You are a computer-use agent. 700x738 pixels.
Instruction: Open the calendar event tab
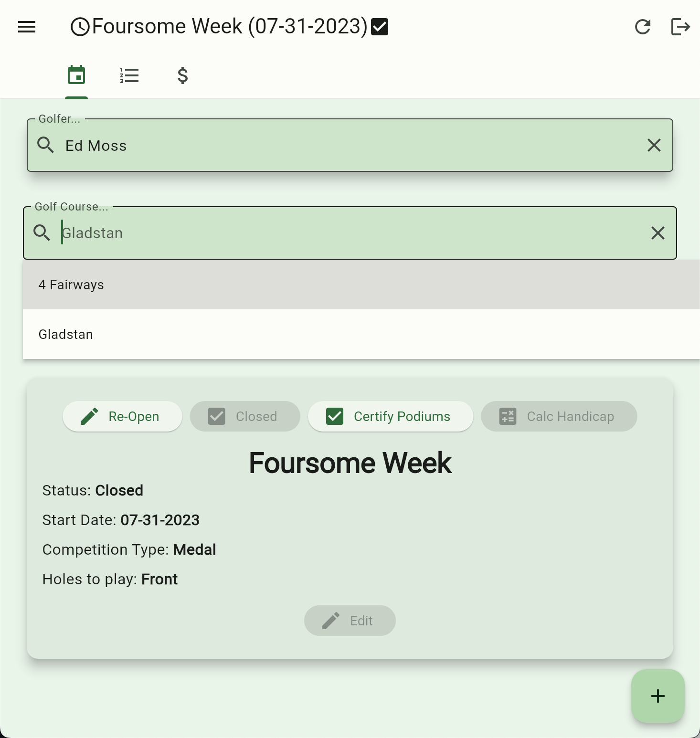pyautogui.click(x=76, y=75)
